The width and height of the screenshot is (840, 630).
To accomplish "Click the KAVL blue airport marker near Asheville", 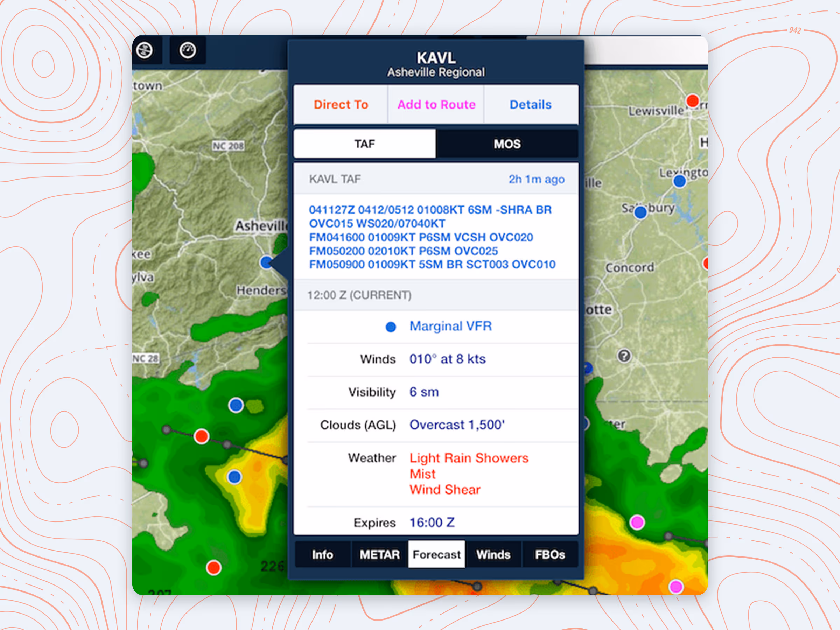I will pyautogui.click(x=267, y=262).
